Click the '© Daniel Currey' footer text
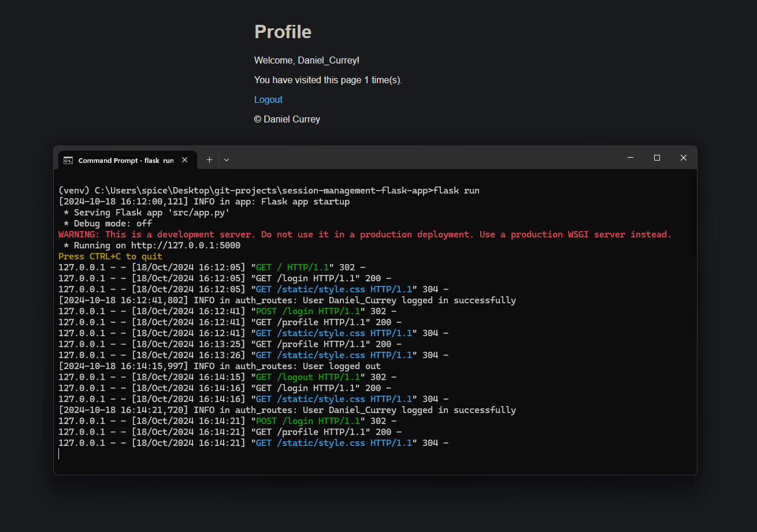Screen dimensions: 757x532 pyautogui.click(x=287, y=119)
